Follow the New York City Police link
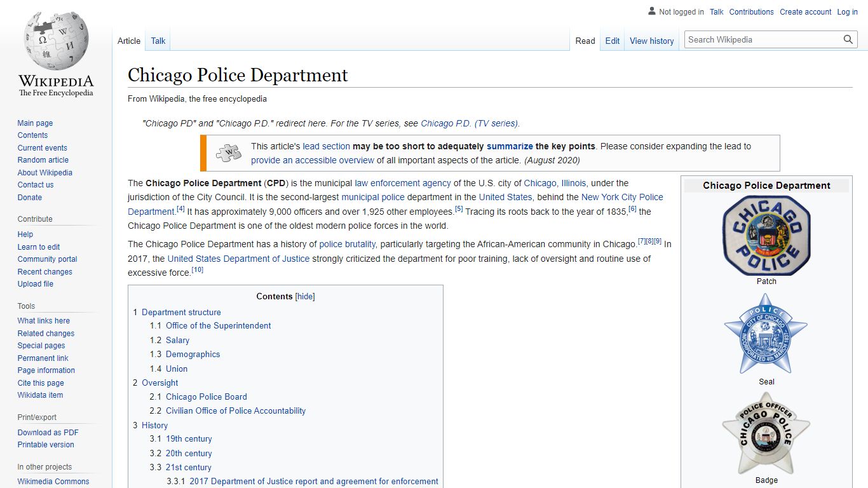This screenshot has width=868, height=488. (622, 197)
